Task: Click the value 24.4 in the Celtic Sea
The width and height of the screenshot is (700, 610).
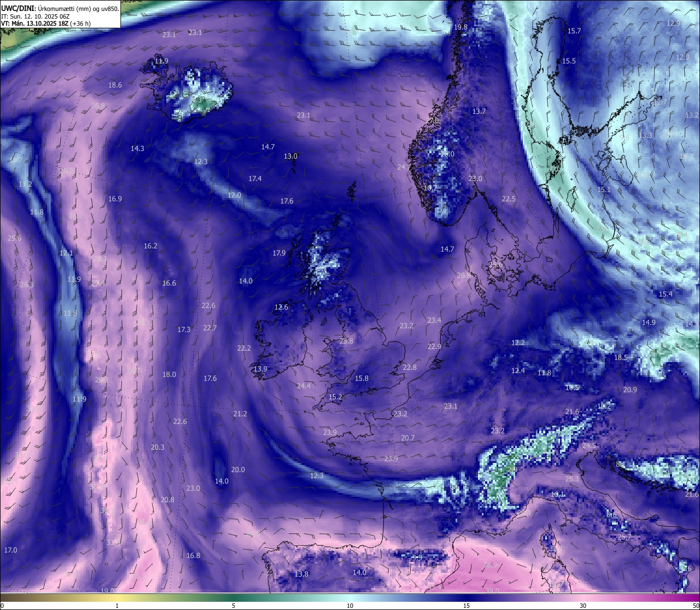Action: click(304, 386)
